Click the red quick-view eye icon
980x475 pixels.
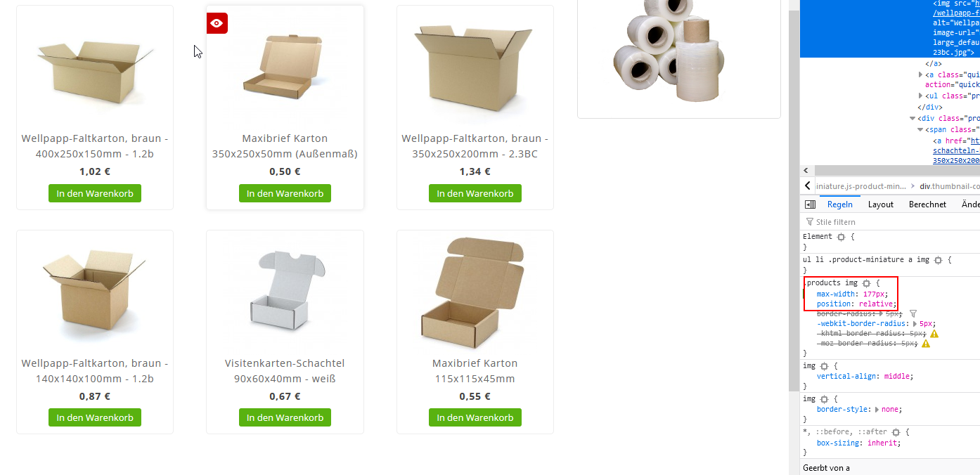coord(217,23)
